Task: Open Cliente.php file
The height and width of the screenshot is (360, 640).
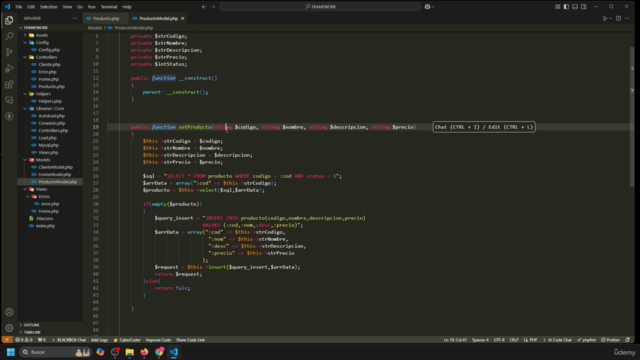Action: (49, 64)
